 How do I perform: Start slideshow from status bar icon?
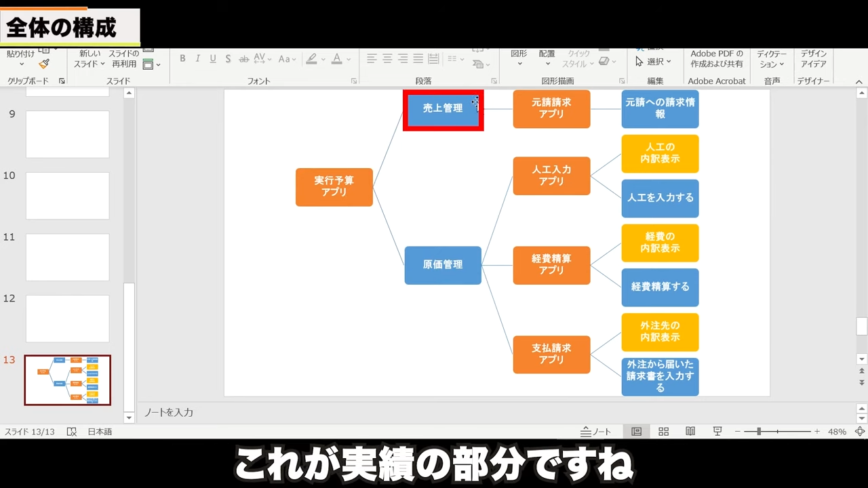point(717,432)
